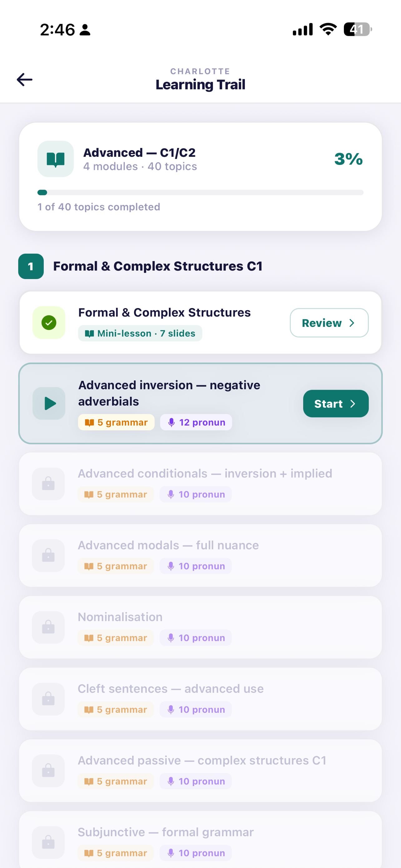The width and height of the screenshot is (401, 868).
Task: Tap the play icon for Advanced inversion
Action: tap(49, 403)
